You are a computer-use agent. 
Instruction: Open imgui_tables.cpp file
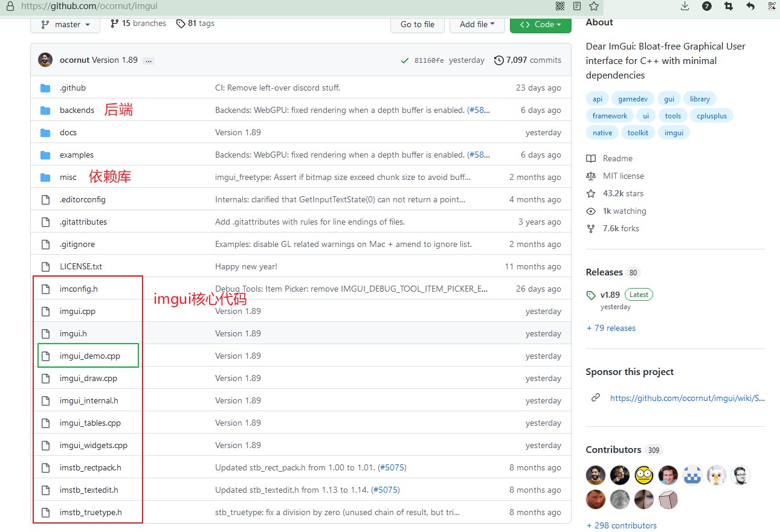tap(90, 423)
